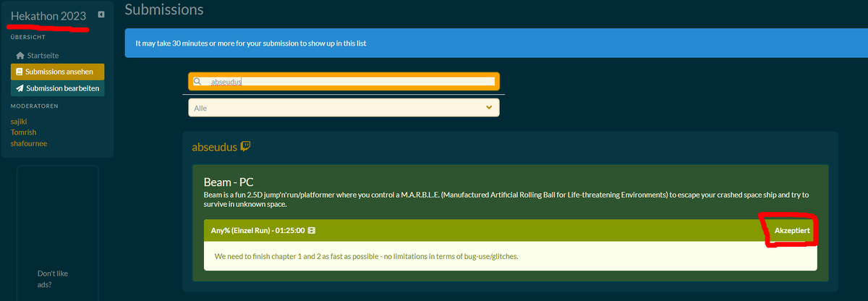Click the Submissions page heading

[x=164, y=9]
